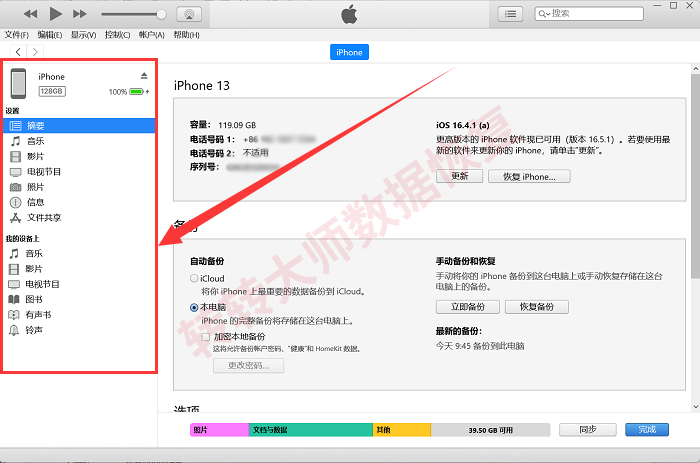Open the list view icon near search
700x463 pixels.
click(510, 14)
